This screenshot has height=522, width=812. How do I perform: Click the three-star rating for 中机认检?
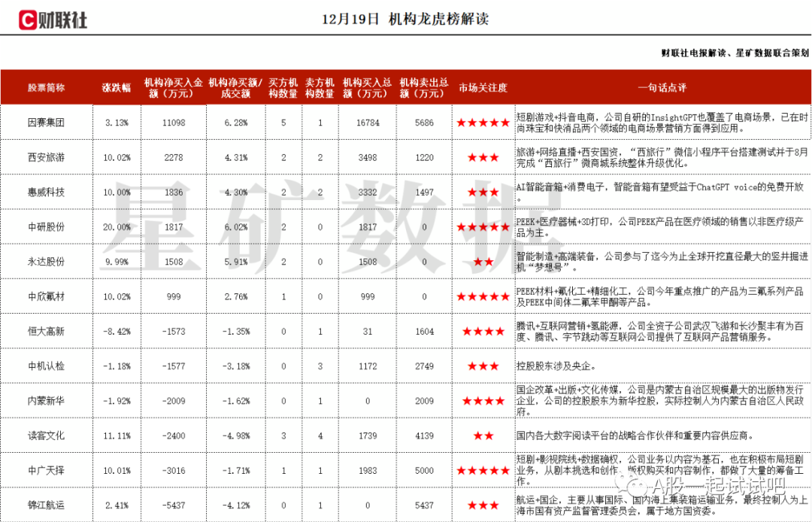(x=483, y=366)
